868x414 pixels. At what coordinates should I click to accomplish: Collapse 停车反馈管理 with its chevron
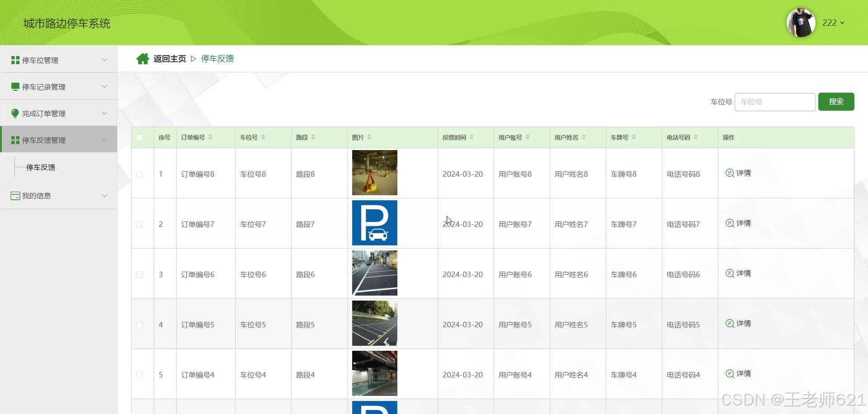click(x=104, y=140)
